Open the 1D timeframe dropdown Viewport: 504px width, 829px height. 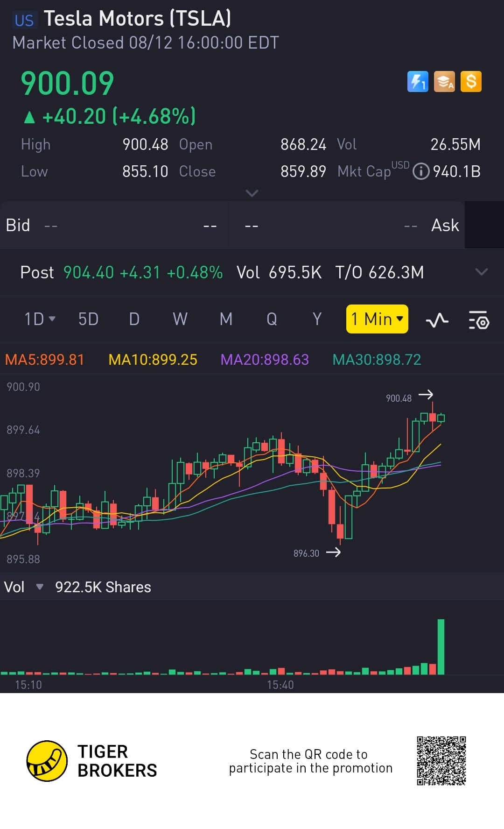(40, 319)
